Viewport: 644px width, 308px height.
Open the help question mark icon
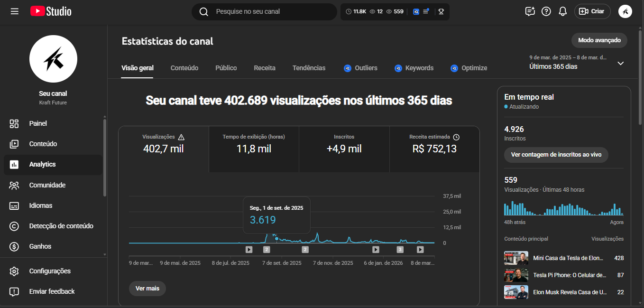click(546, 11)
